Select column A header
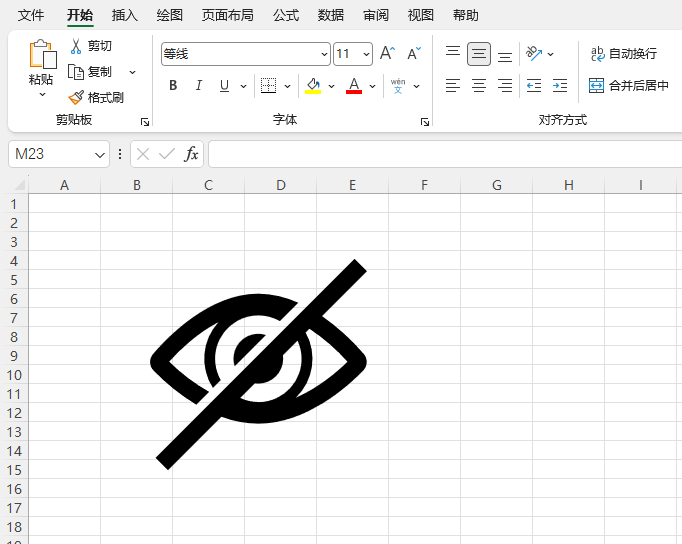Screen dimensions: 682x544 [64, 185]
